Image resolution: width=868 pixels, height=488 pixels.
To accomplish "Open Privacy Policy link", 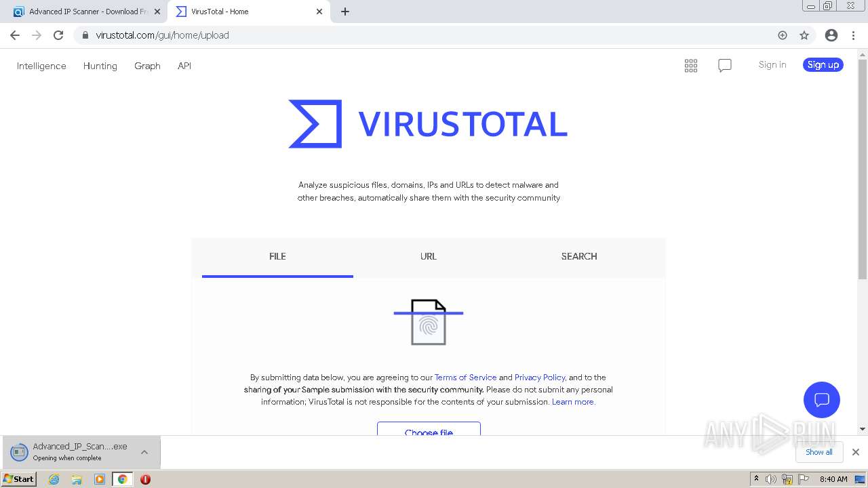I will pos(540,378).
